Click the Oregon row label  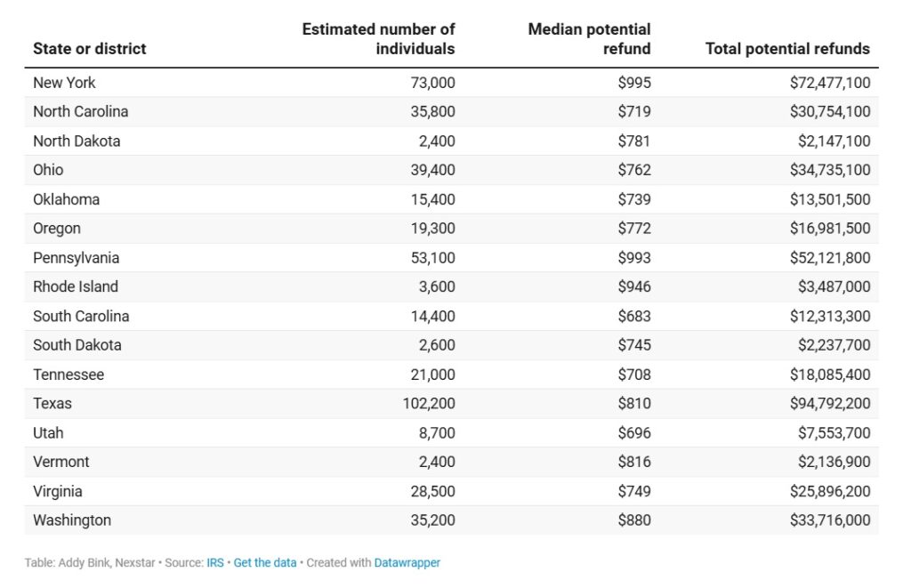(x=57, y=229)
